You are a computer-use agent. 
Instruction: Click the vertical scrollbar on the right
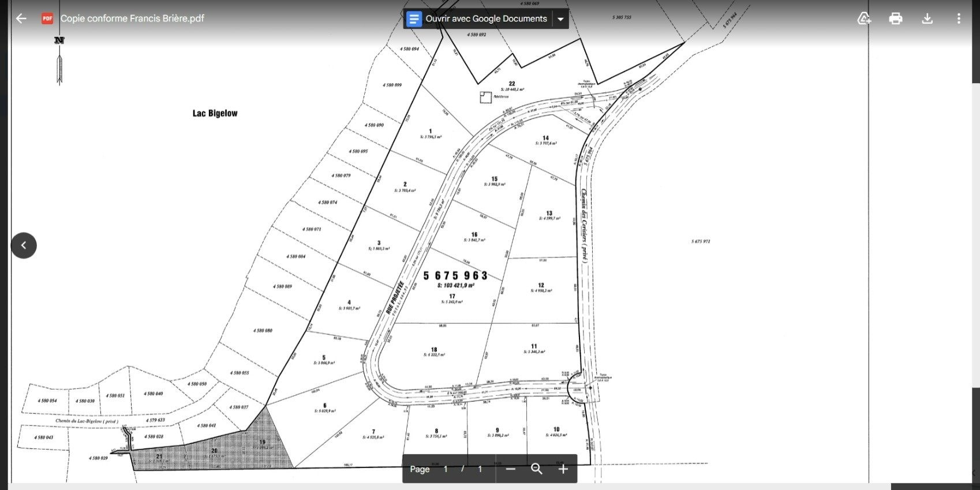point(975,231)
